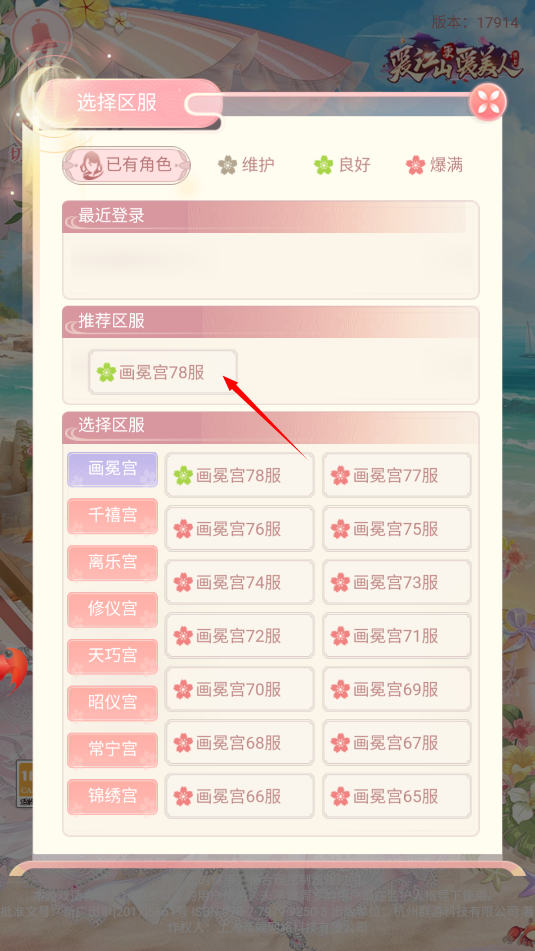Open the 修仪宫 server group
The width and height of the screenshot is (535, 951).
(112, 609)
